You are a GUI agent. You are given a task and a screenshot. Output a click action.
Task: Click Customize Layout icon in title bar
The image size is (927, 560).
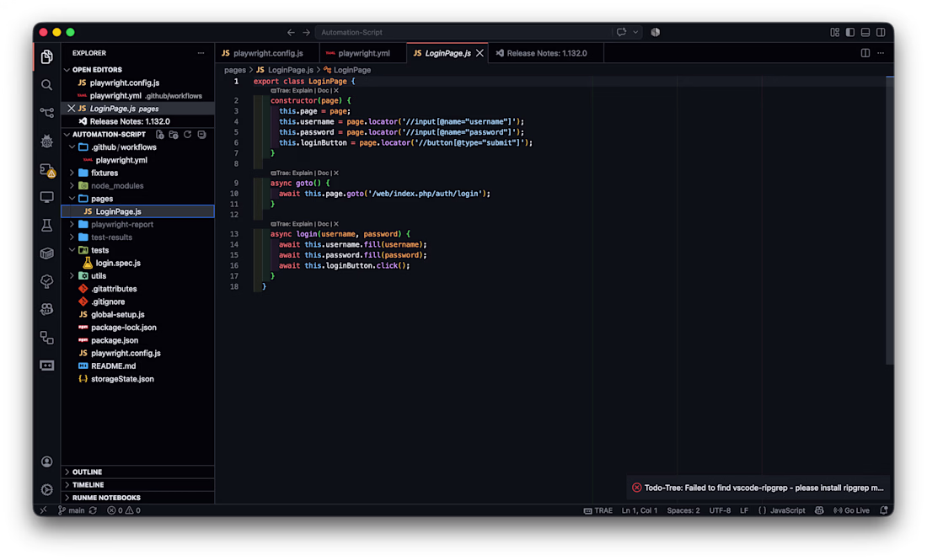pyautogui.click(x=835, y=33)
